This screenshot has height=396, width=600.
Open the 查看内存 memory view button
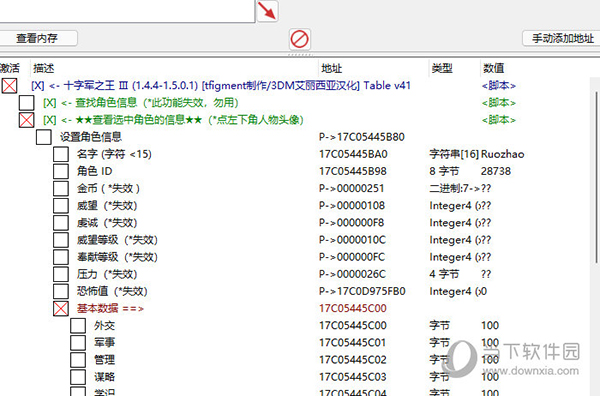click(37, 38)
